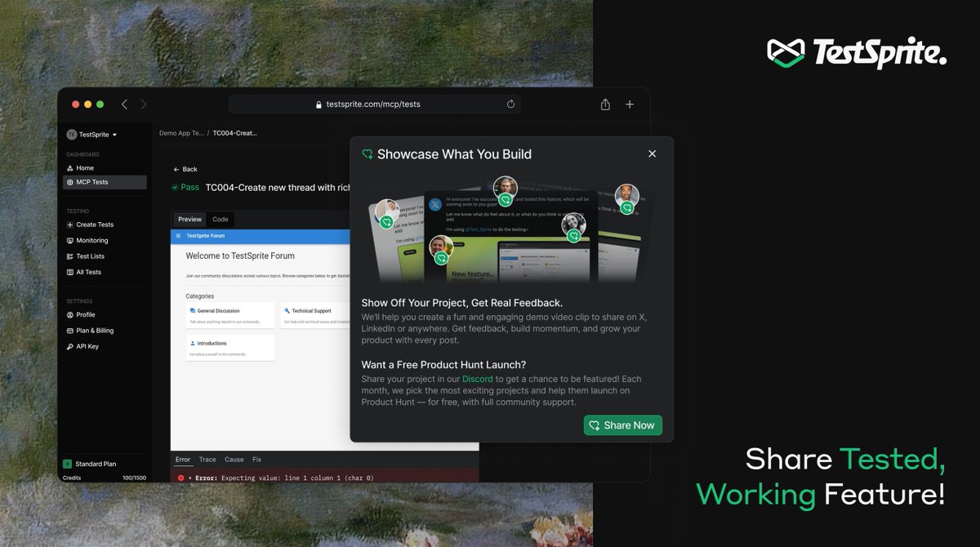Click the Showcase dialog heart icon

367,154
